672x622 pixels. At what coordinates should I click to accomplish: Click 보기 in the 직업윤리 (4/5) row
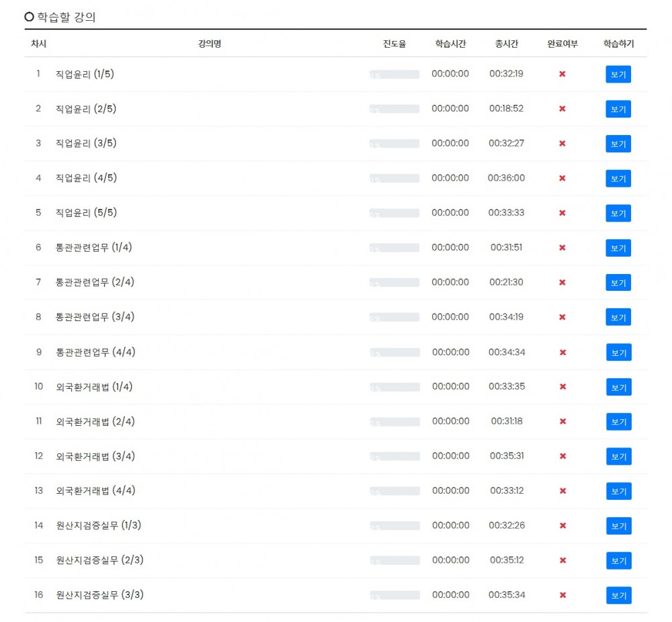pos(618,178)
